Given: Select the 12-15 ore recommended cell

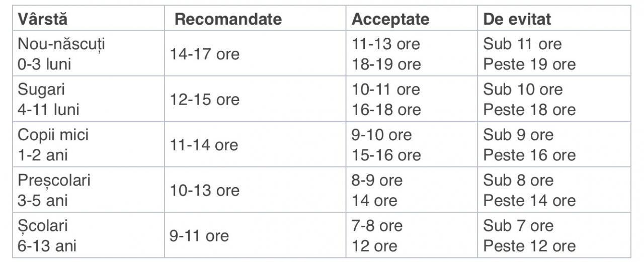Looking at the screenshot, I should pos(205,100).
